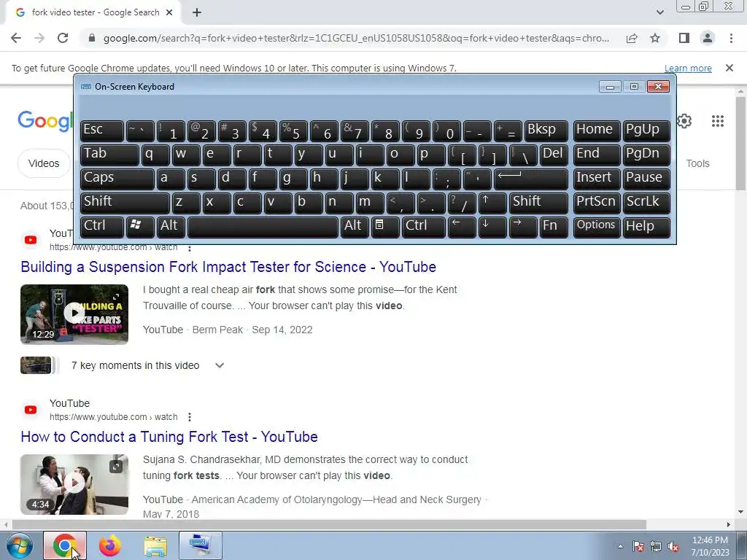The width and height of the screenshot is (747, 560).
Task: Click the network tray icon
Action: [656, 546]
